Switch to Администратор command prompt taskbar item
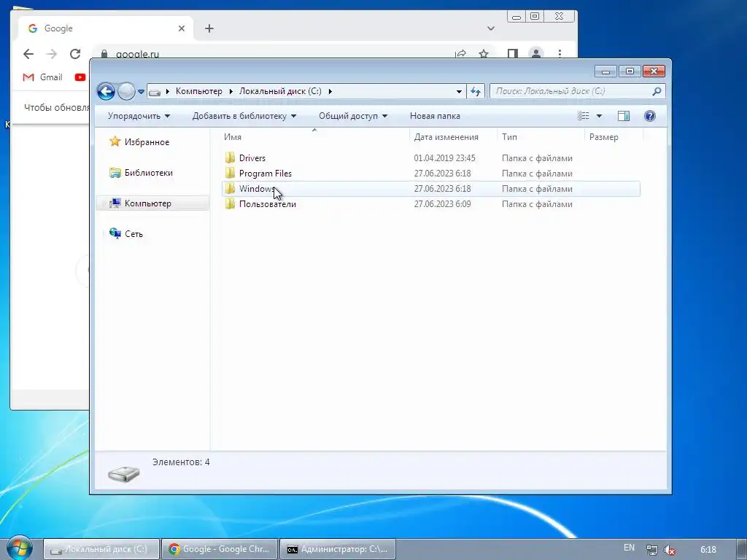Viewport: 747px width, 560px height. coord(338,549)
